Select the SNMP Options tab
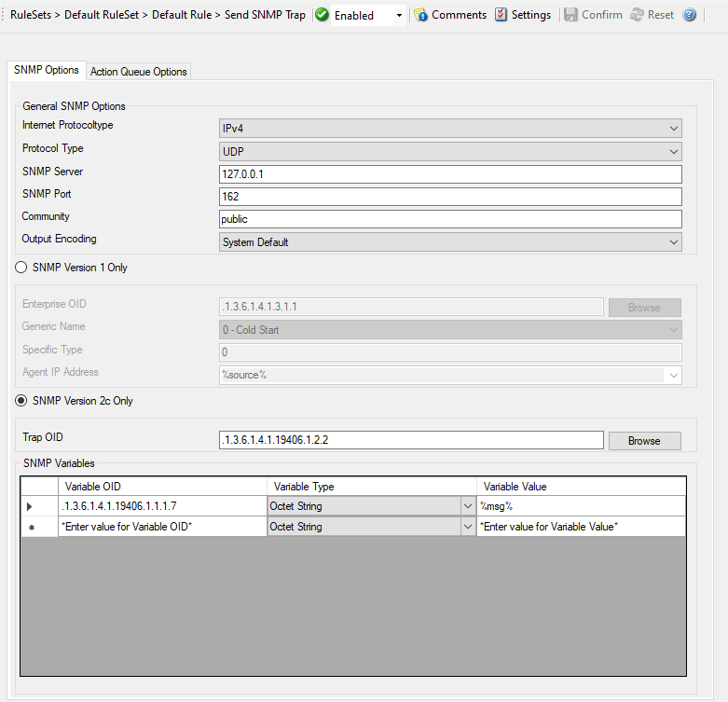 pyautogui.click(x=47, y=71)
